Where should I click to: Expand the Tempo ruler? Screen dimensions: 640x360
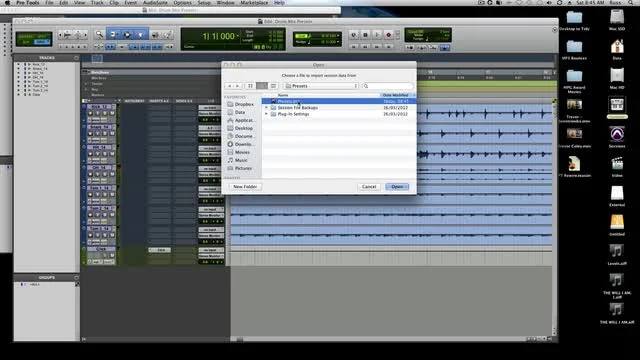click(x=86, y=84)
